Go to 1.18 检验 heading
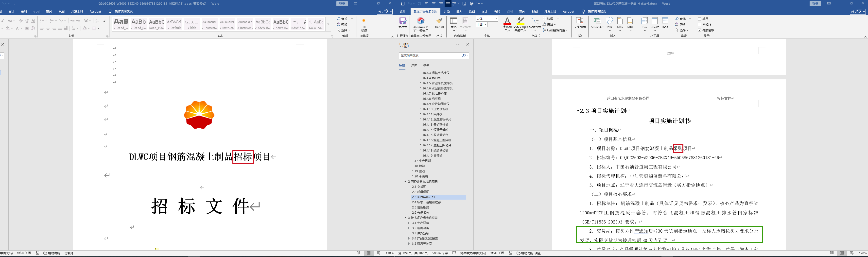This screenshot has width=868, height=257. pos(418,166)
